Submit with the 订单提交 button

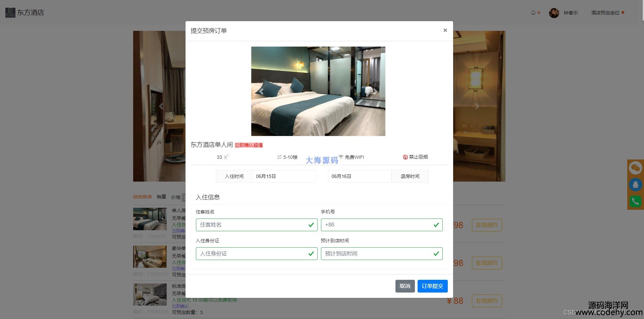click(432, 286)
